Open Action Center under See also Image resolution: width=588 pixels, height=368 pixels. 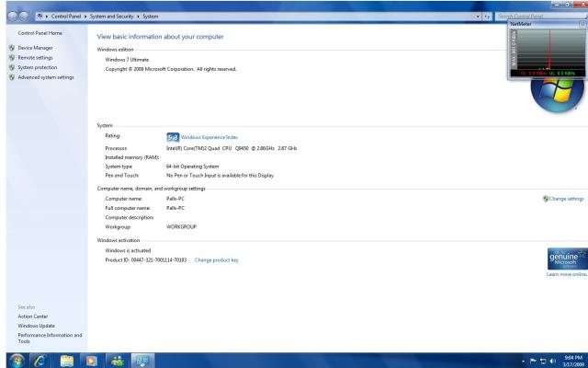click(x=33, y=316)
